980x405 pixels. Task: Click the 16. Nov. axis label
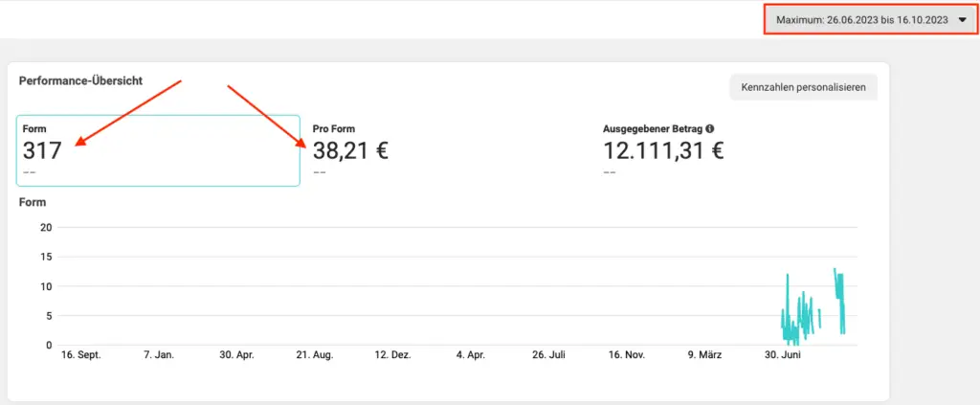[x=626, y=355]
